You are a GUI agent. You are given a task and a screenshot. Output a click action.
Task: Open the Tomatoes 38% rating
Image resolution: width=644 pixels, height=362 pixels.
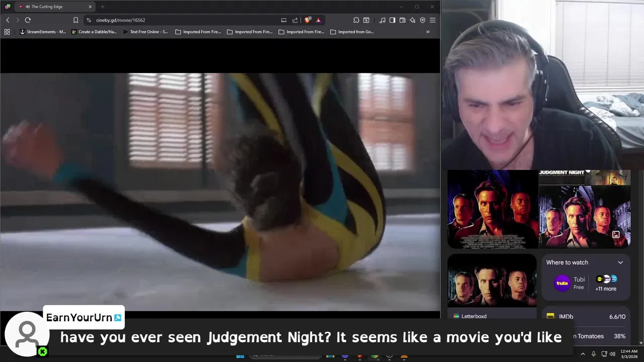tap(599, 336)
